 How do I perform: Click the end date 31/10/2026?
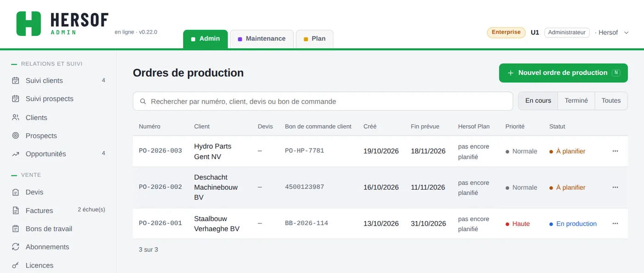[428, 224]
